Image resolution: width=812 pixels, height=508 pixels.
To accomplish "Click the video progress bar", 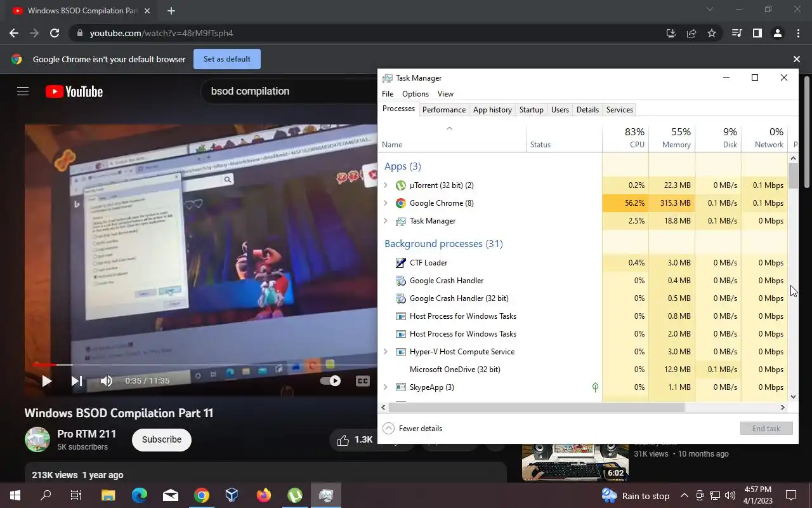I will 201,364.
